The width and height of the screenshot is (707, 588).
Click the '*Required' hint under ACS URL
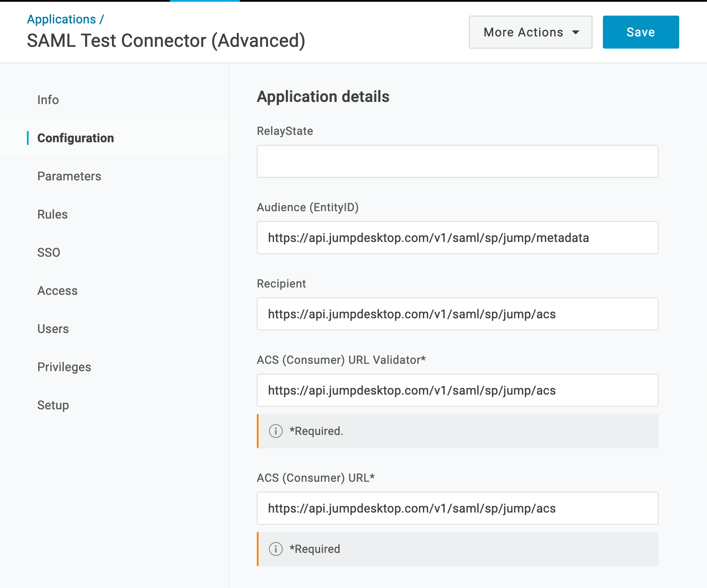pyautogui.click(x=314, y=549)
